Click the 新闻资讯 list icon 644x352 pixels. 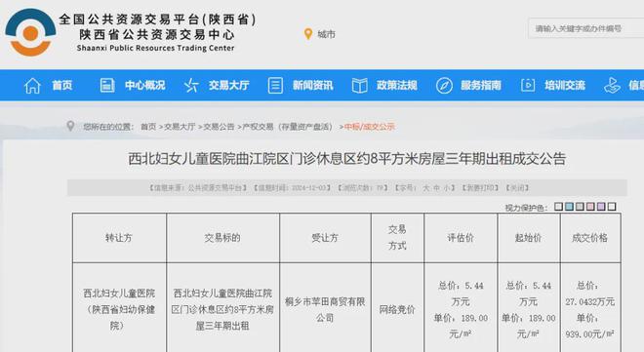275,86
